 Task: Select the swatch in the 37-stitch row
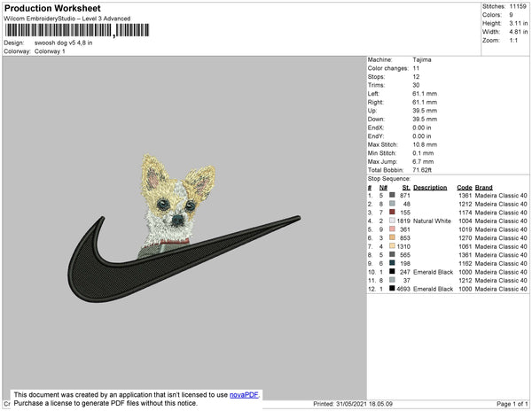392,280
